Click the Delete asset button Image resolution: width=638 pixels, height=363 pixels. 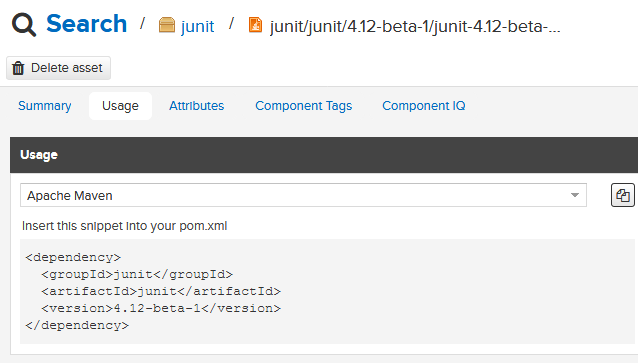59,68
